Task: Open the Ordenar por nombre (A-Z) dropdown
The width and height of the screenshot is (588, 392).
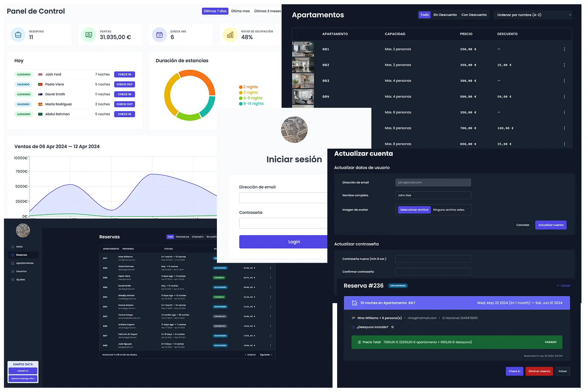Action: point(533,15)
